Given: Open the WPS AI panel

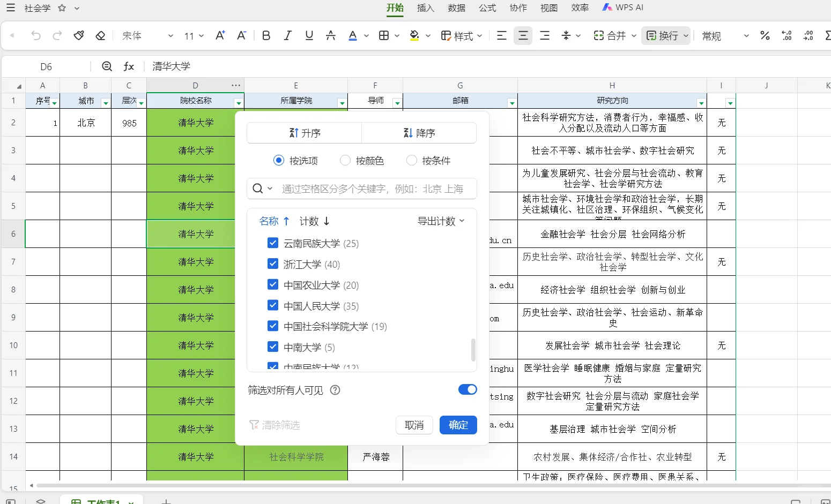Looking at the screenshot, I should [622, 7].
